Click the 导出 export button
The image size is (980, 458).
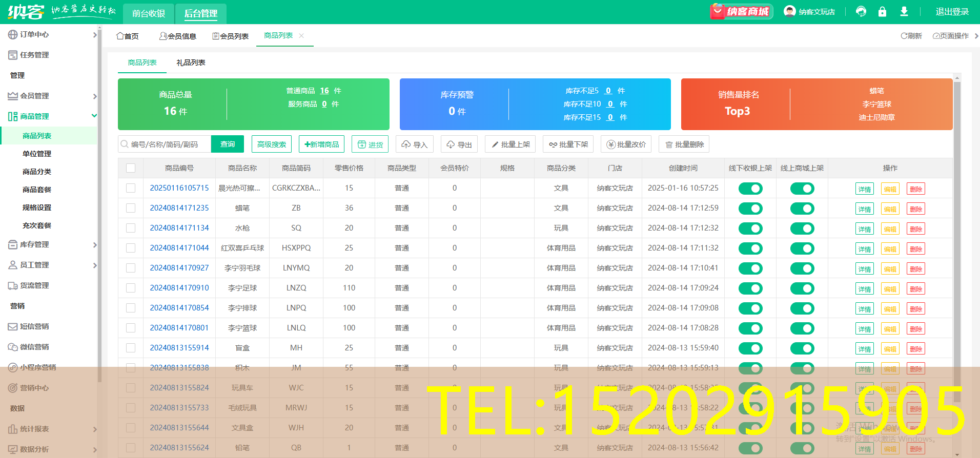pos(459,144)
